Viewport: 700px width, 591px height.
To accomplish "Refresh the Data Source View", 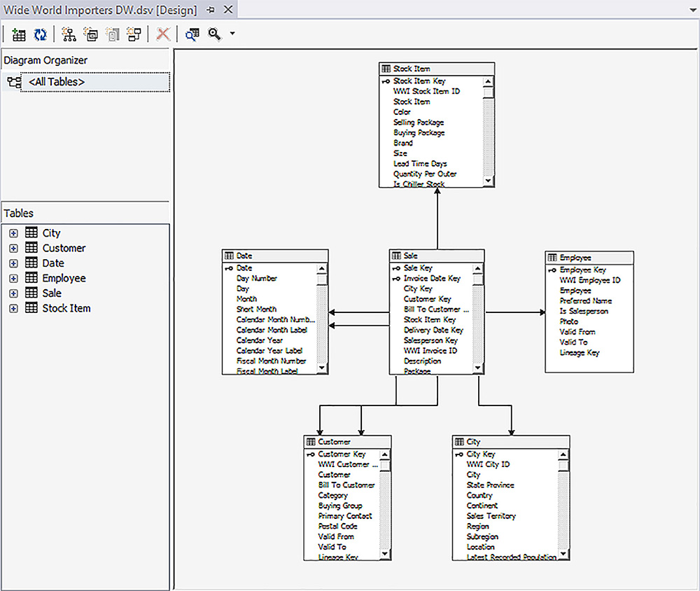I will point(40,34).
